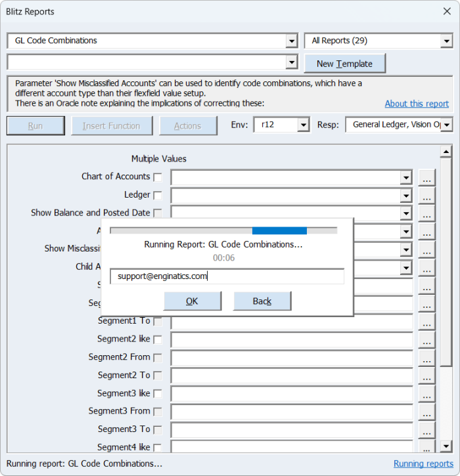Click the Run button
The width and height of the screenshot is (460, 476).
coord(35,125)
